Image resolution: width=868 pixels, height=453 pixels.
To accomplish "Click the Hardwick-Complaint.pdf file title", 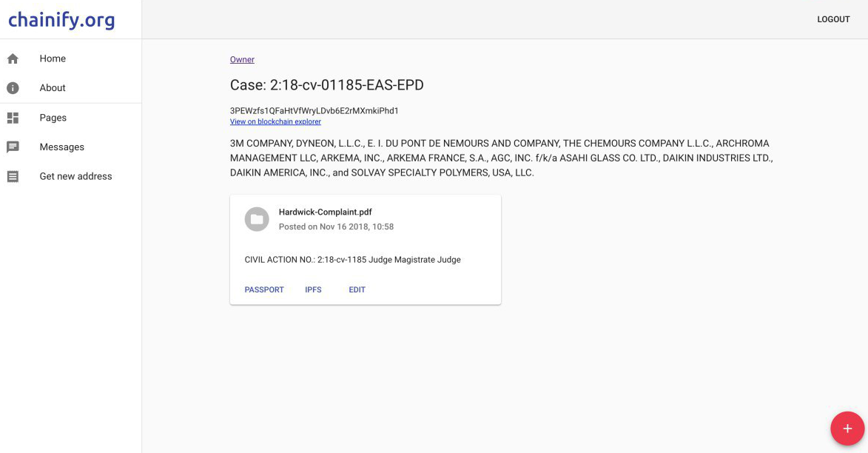I will [x=325, y=212].
